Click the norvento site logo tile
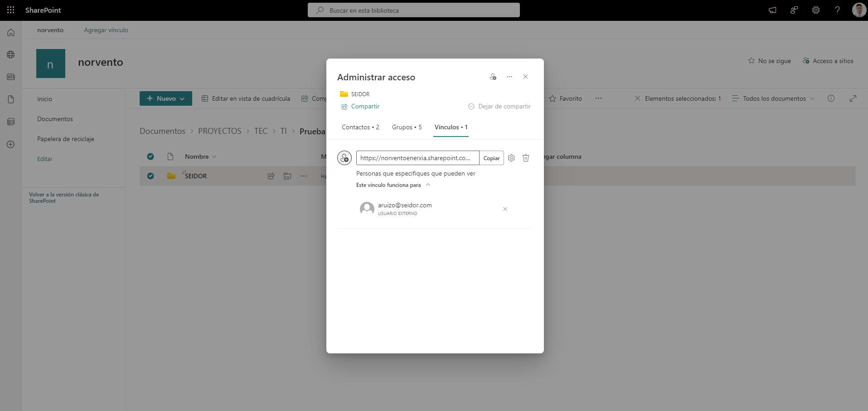The image size is (868, 411). [51, 64]
